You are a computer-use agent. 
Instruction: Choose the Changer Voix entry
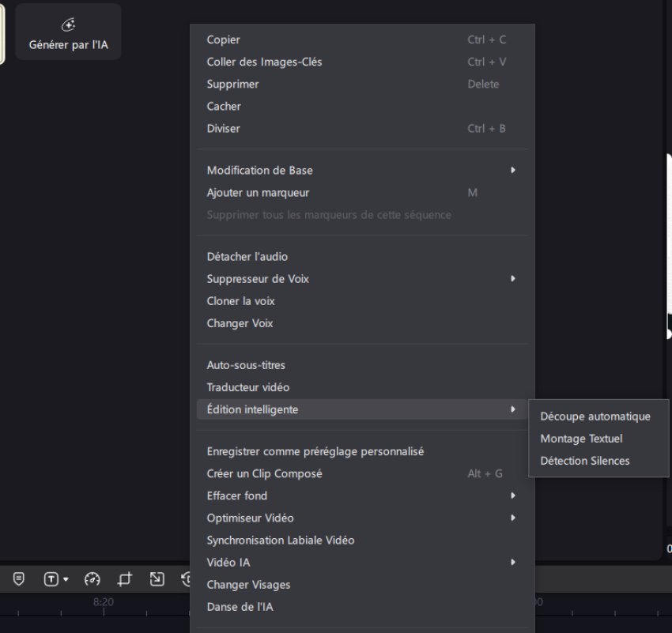[x=362, y=323]
